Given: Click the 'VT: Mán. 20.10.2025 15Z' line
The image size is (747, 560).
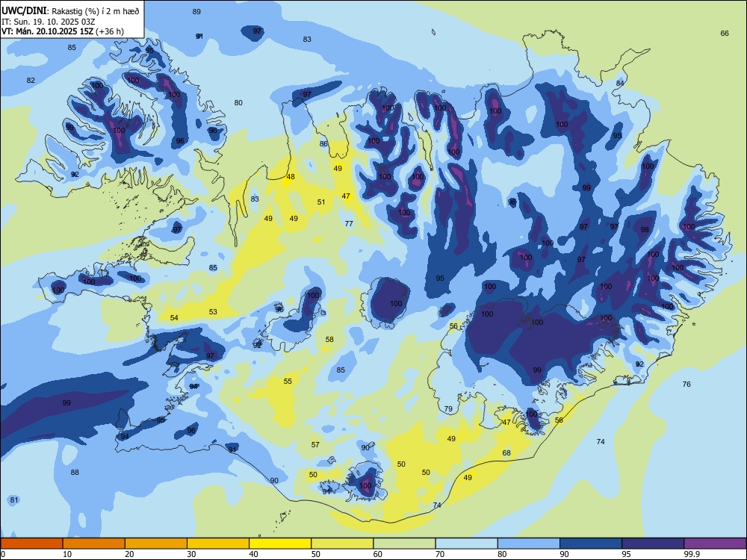Looking at the screenshot, I should click(63, 31).
